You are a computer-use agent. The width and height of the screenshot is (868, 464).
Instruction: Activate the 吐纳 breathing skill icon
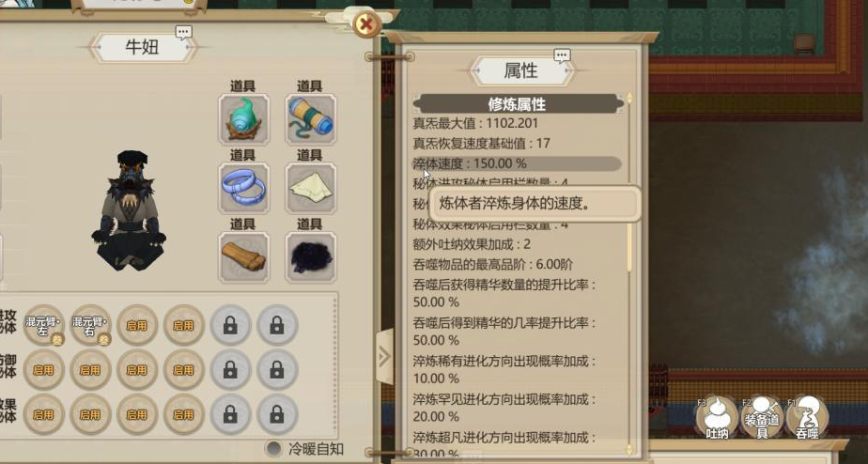pos(717,418)
